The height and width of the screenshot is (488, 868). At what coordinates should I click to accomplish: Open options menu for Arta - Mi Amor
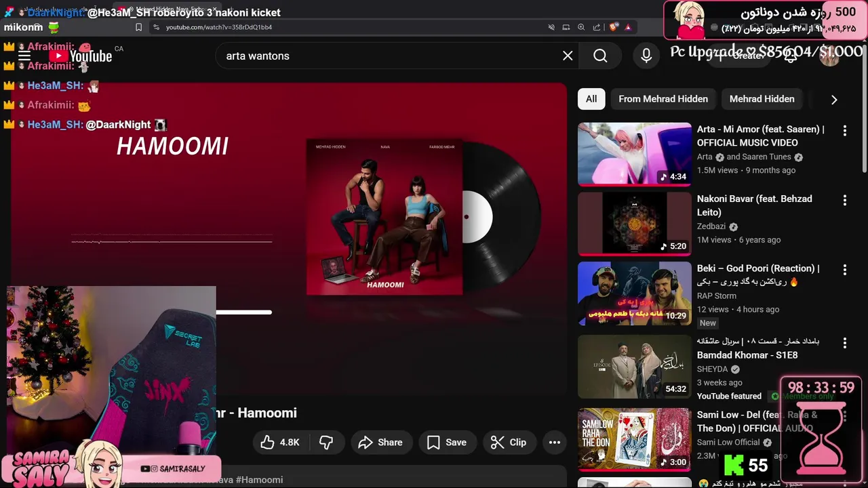coord(844,130)
